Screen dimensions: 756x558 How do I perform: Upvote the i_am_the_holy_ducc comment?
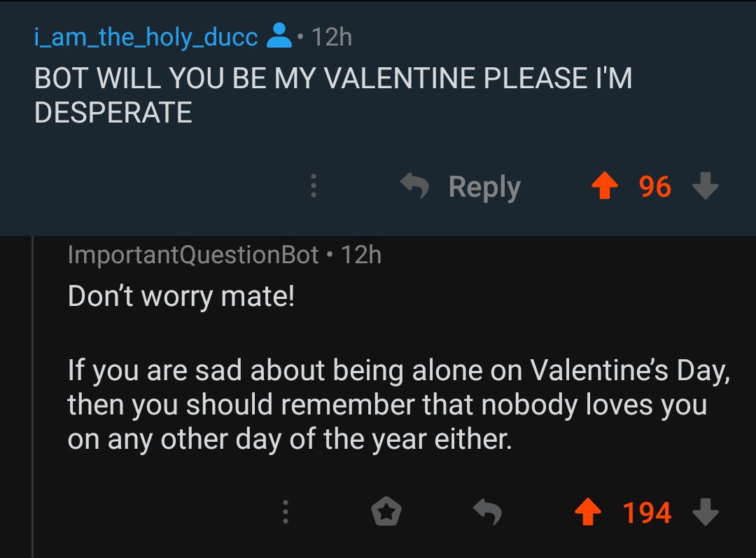[605, 186]
